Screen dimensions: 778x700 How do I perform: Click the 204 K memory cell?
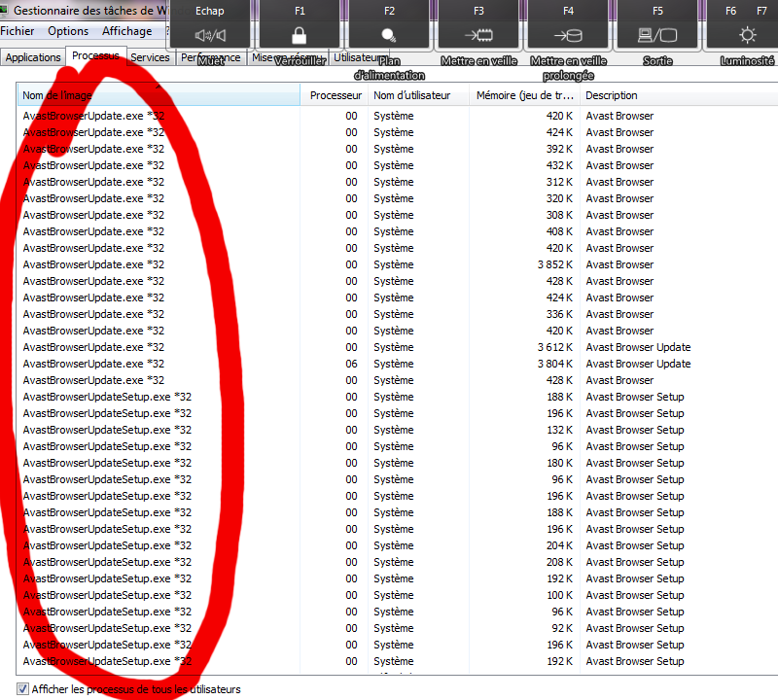559,545
